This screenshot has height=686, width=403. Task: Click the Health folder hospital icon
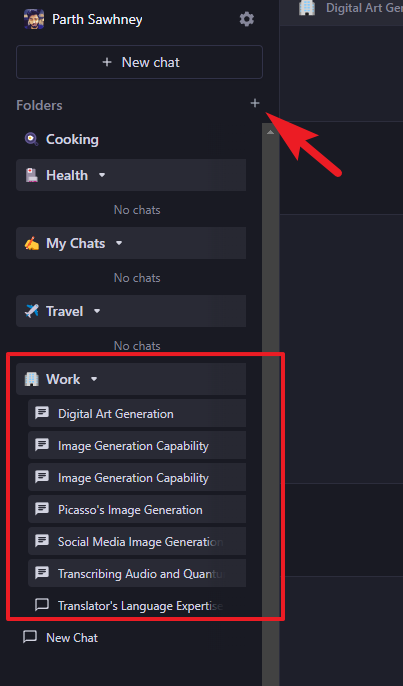(32, 175)
